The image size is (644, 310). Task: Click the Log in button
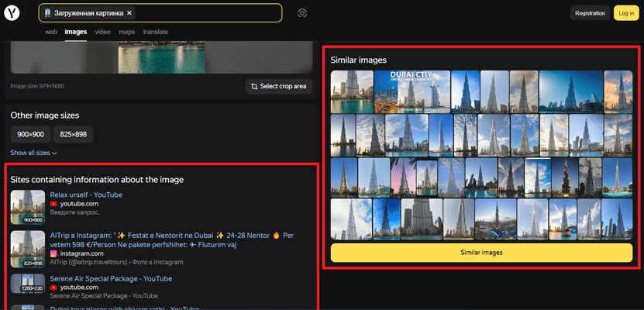click(x=624, y=13)
